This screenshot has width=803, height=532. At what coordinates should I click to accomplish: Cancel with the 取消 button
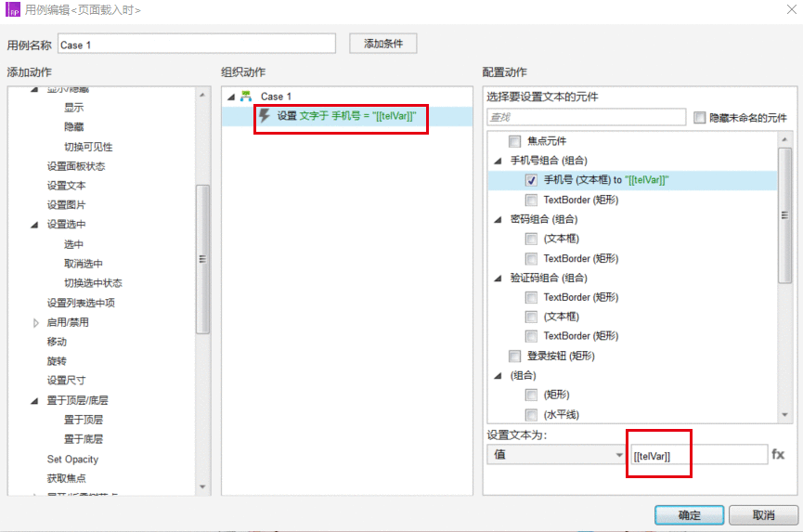pyautogui.click(x=763, y=515)
